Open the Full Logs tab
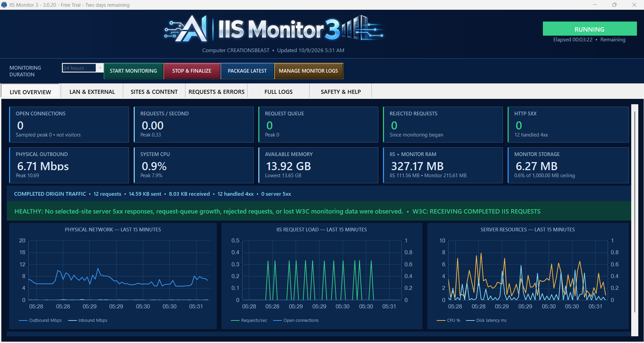 pyautogui.click(x=278, y=91)
